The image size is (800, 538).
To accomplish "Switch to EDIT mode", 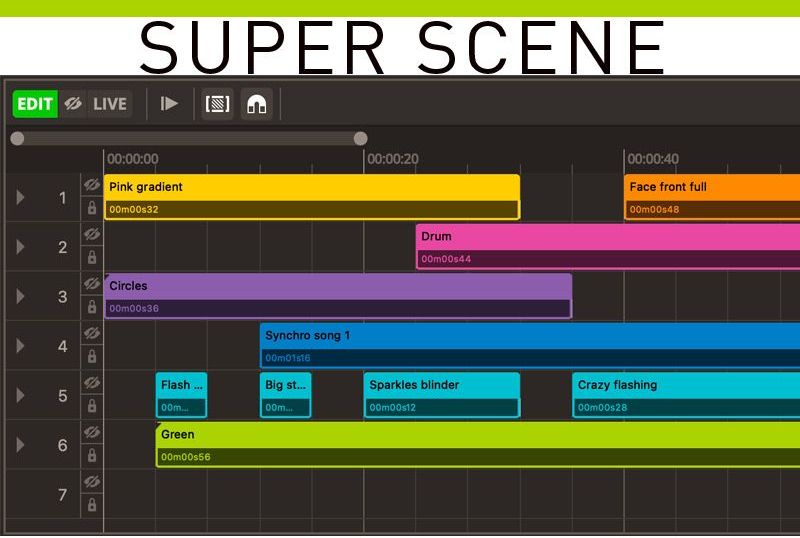I will click(35, 103).
